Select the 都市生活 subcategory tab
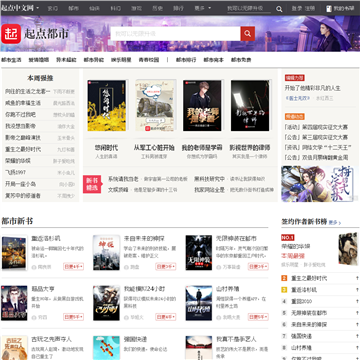 point(11,60)
